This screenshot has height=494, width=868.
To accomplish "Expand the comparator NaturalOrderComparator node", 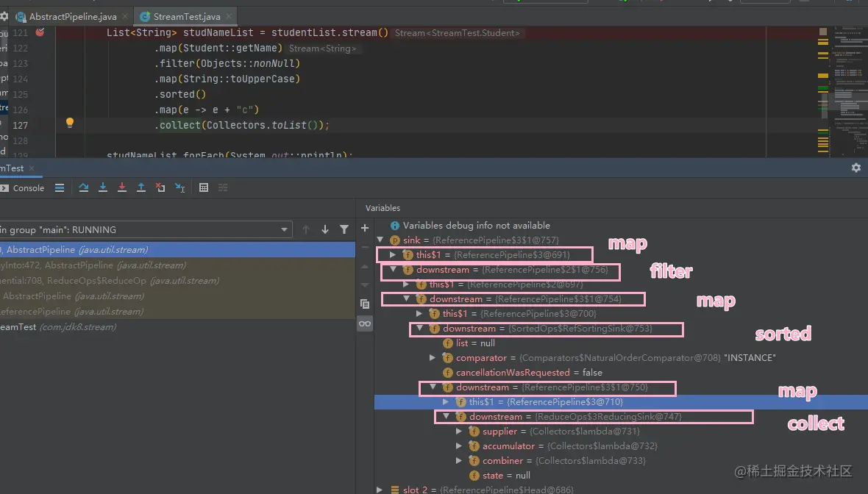I will coord(433,358).
